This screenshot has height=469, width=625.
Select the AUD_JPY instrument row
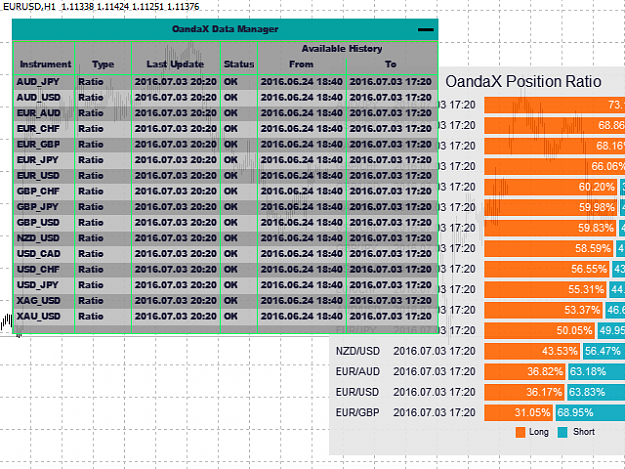225,82
